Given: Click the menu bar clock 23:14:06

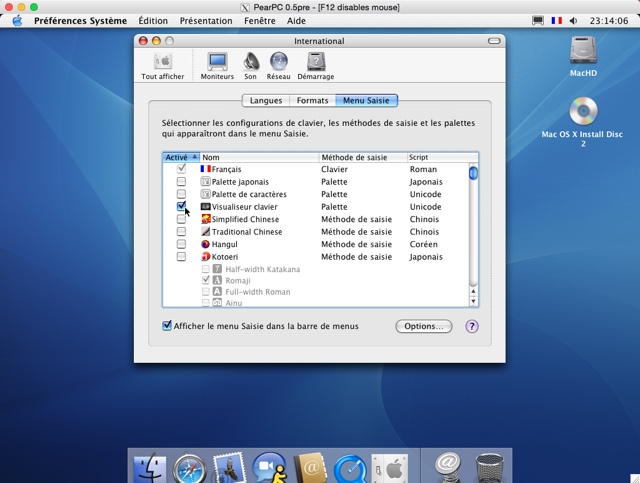Looking at the screenshot, I should [x=609, y=20].
